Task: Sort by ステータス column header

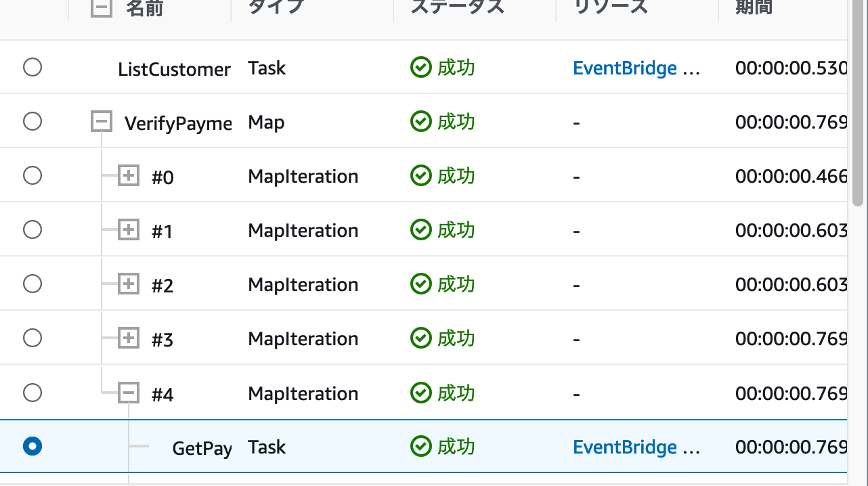Action: pos(458,7)
